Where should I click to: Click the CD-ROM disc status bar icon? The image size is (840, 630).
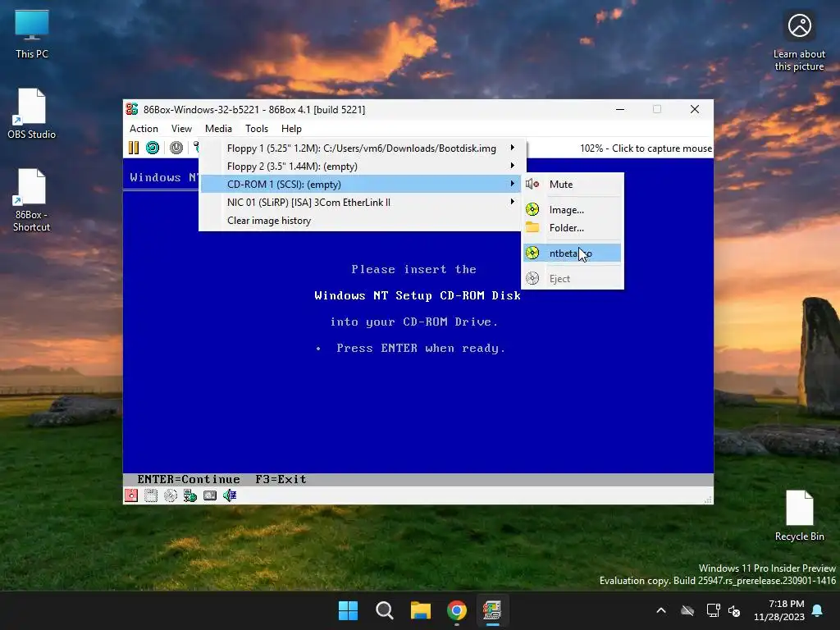pos(171,495)
